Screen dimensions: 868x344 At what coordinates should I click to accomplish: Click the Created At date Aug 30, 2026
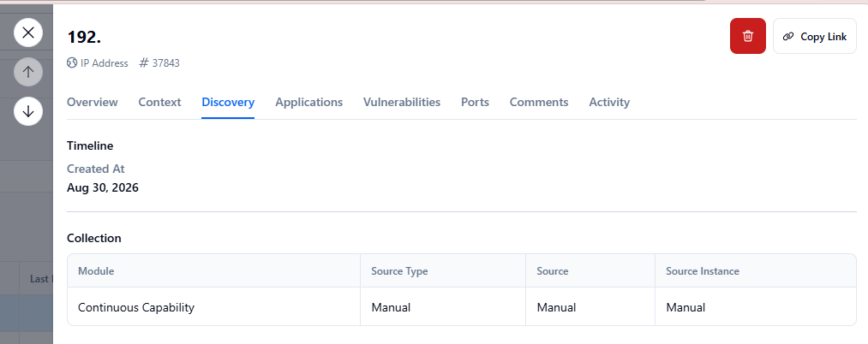(103, 188)
